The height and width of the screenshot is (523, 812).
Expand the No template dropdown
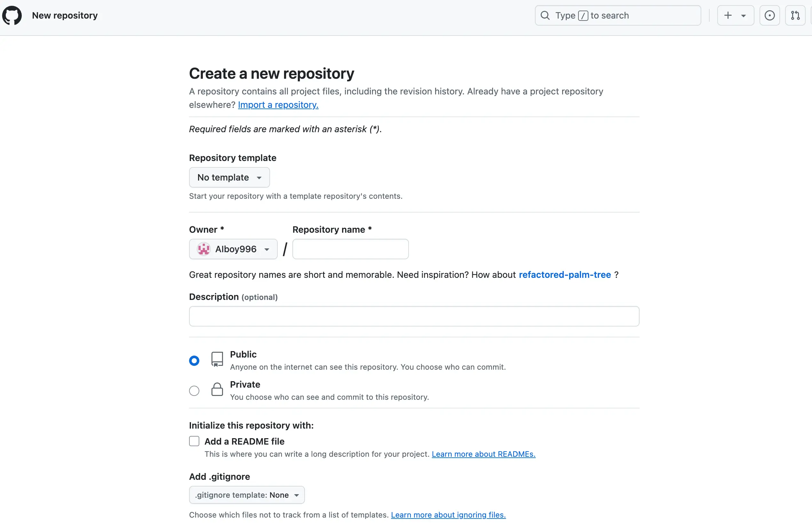tap(229, 178)
